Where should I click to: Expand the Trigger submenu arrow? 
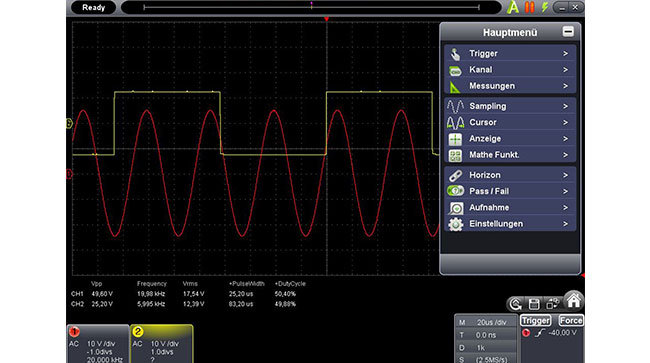pos(565,53)
